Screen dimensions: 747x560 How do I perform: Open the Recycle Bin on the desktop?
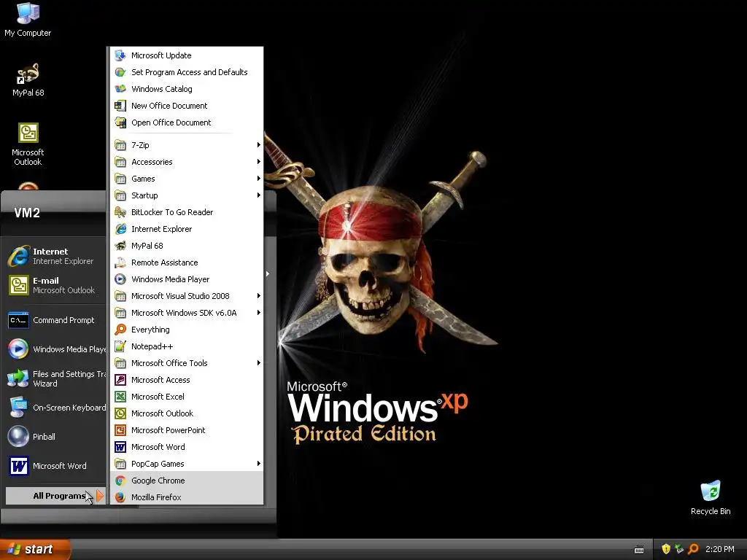pos(711,497)
